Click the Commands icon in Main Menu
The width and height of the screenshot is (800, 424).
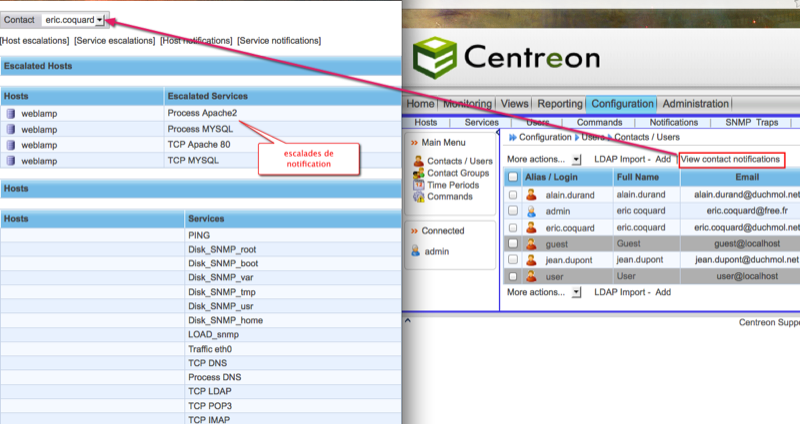click(418, 197)
